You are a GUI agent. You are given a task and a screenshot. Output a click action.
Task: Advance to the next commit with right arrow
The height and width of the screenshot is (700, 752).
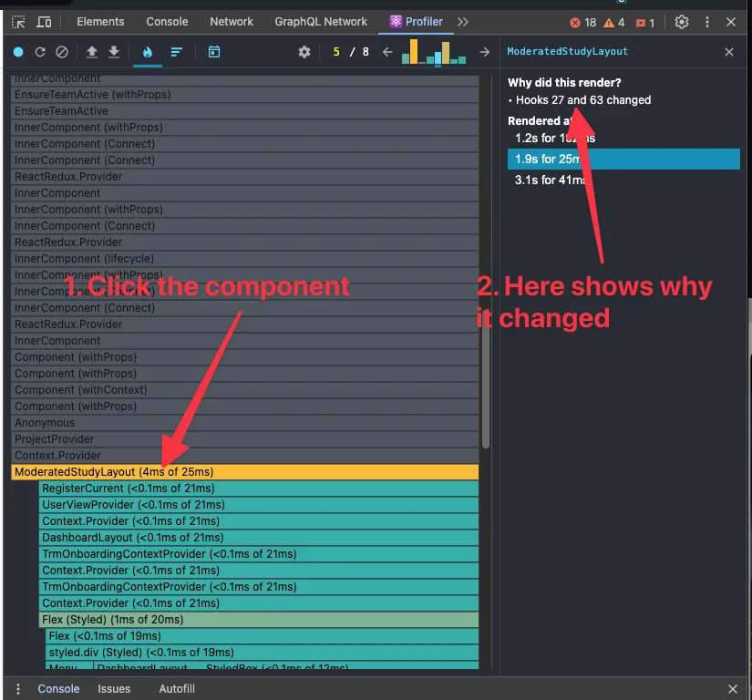(484, 52)
